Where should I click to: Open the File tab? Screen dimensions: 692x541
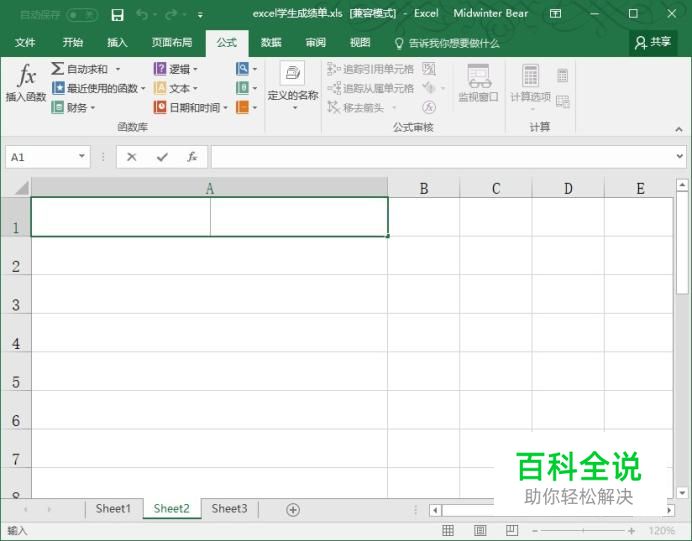point(25,42)
